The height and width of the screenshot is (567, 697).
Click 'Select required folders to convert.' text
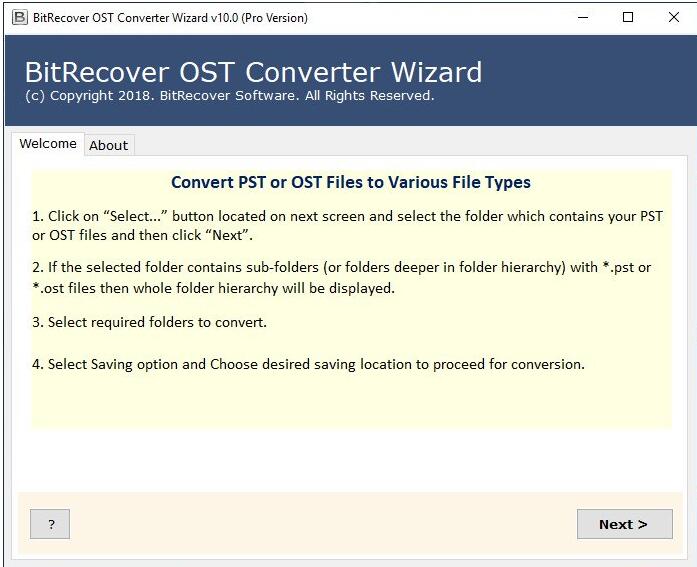[149, 322]
